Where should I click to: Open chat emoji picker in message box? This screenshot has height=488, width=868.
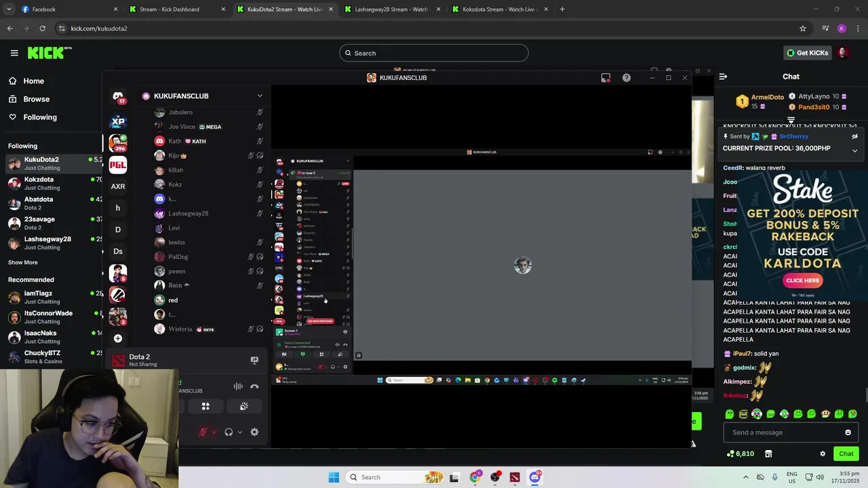click(x=848, y=432)
